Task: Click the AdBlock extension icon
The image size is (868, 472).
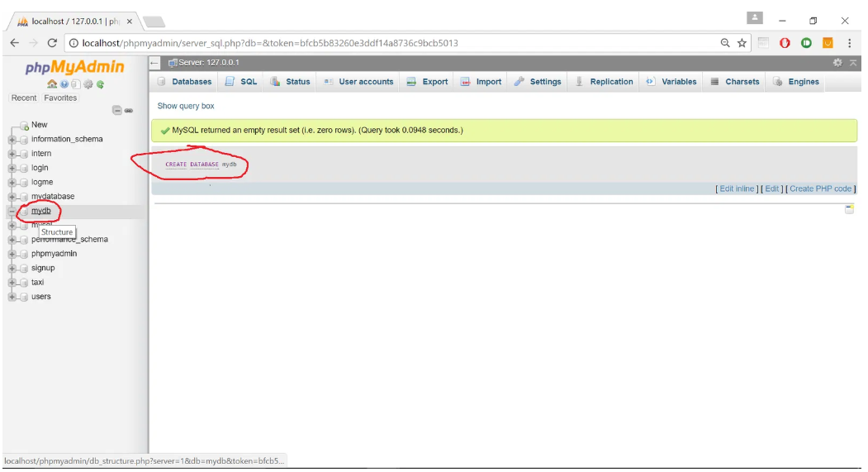Action: 785,43
